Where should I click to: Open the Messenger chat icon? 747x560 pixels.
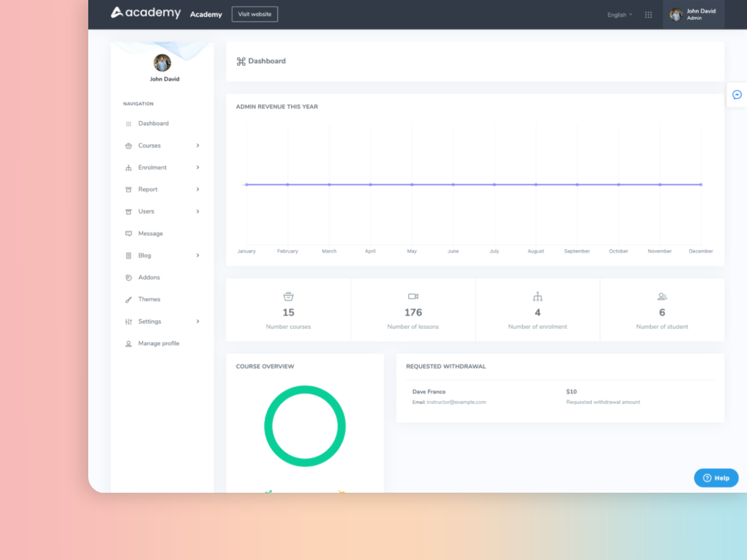coord(737,95)
